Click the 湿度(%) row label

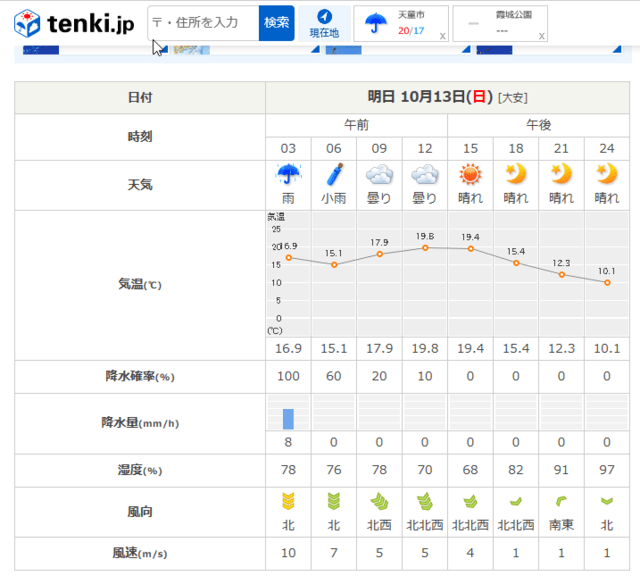point(140,470)
